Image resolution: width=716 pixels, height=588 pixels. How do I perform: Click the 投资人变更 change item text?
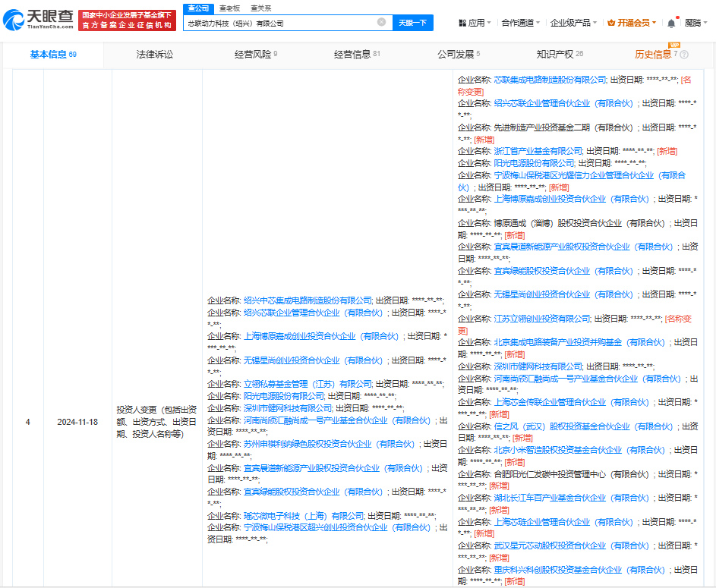pos(156,422)
